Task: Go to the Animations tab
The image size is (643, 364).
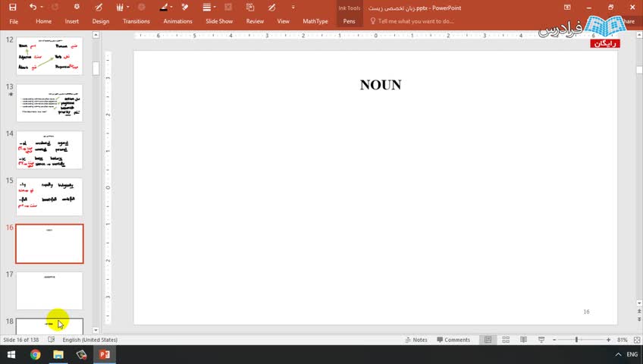Action: coord(177,21)
